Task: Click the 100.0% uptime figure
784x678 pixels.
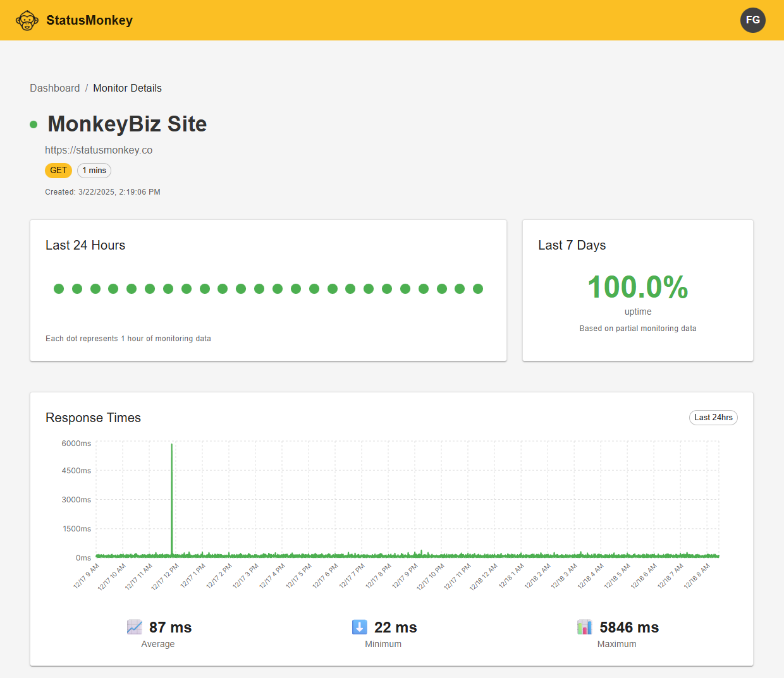Action: tap(638, 287)
